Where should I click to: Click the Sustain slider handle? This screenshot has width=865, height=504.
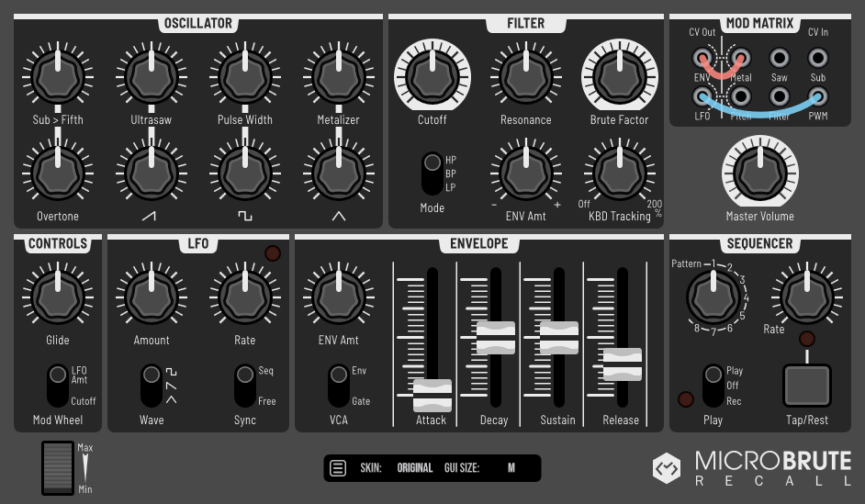click(559, 338)
